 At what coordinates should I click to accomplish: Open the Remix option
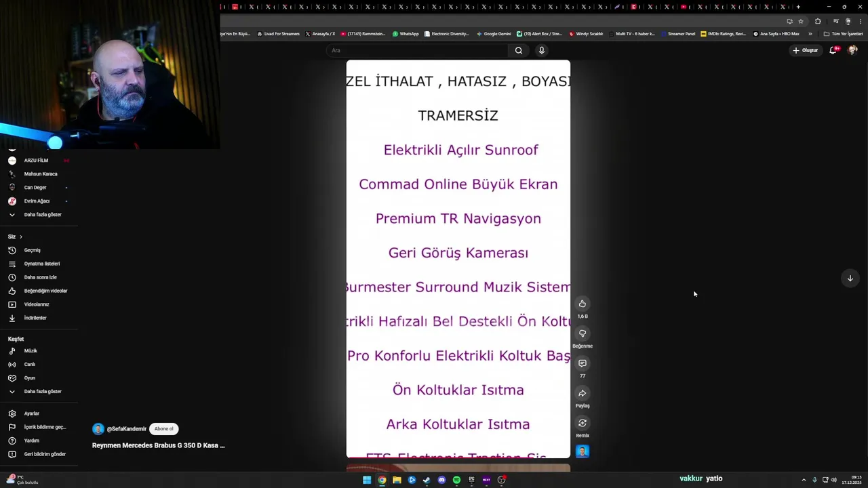click(x=583, y=423)
